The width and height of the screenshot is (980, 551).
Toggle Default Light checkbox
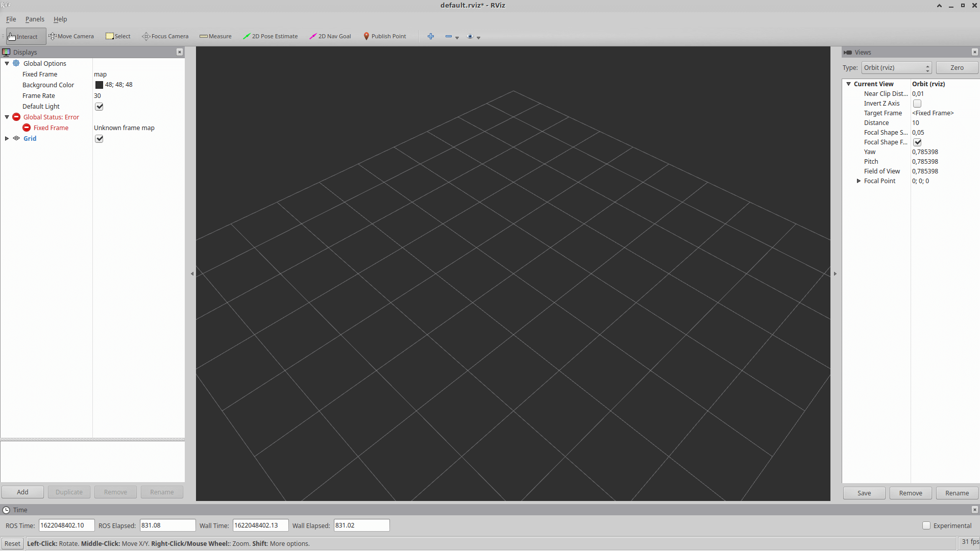click(99, 106)
